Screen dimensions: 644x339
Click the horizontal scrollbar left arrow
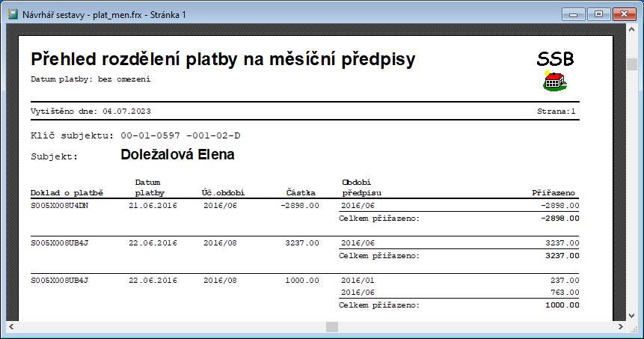click(12, 327)
